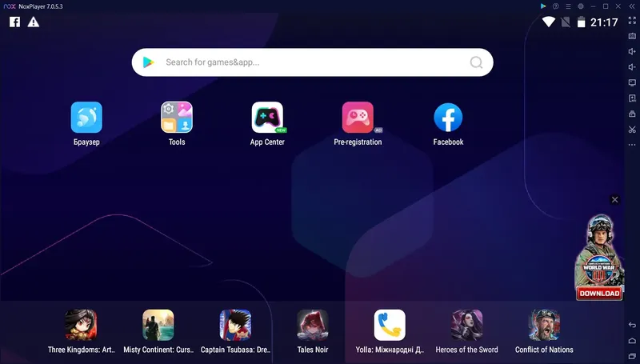Click the scissors screenshot icon

pyautogui.click(x=632, y=130)
